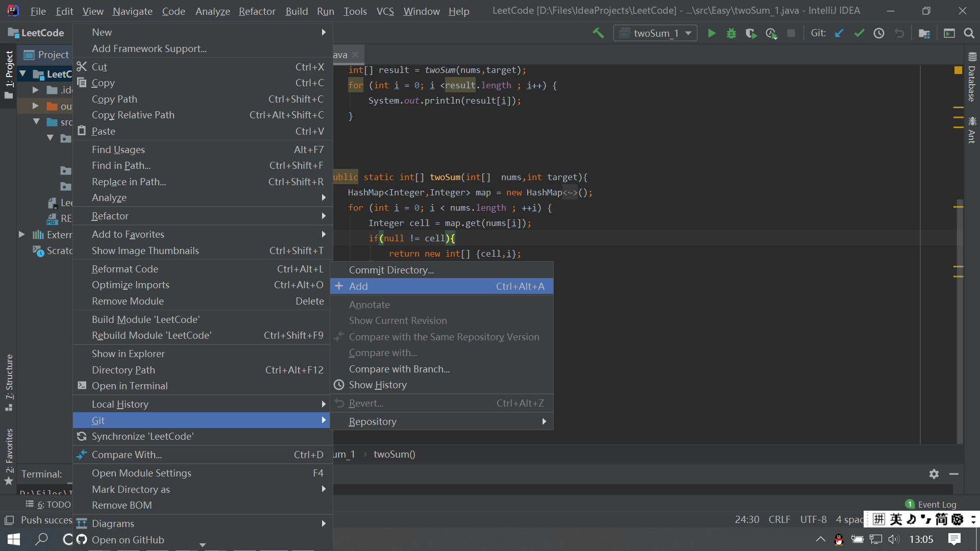Open the Diagrams submenu
This screenshot has width=980, height=551.
click(203, 523)
